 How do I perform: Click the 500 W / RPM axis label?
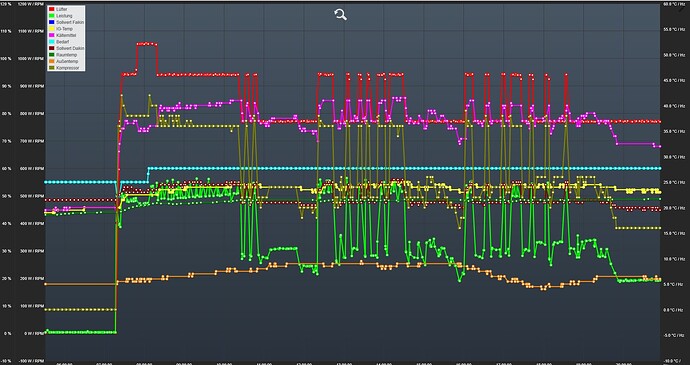pyautogui.click(x=32, y=196)
